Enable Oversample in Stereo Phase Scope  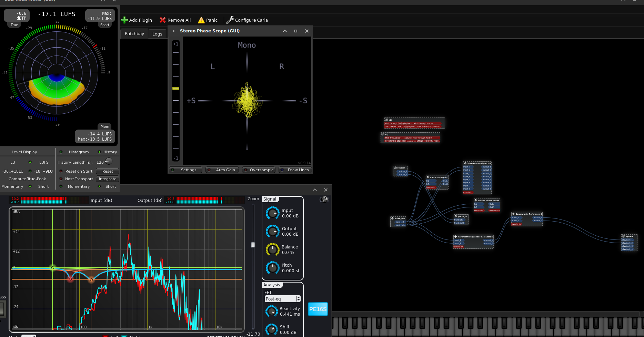[259, 170]
